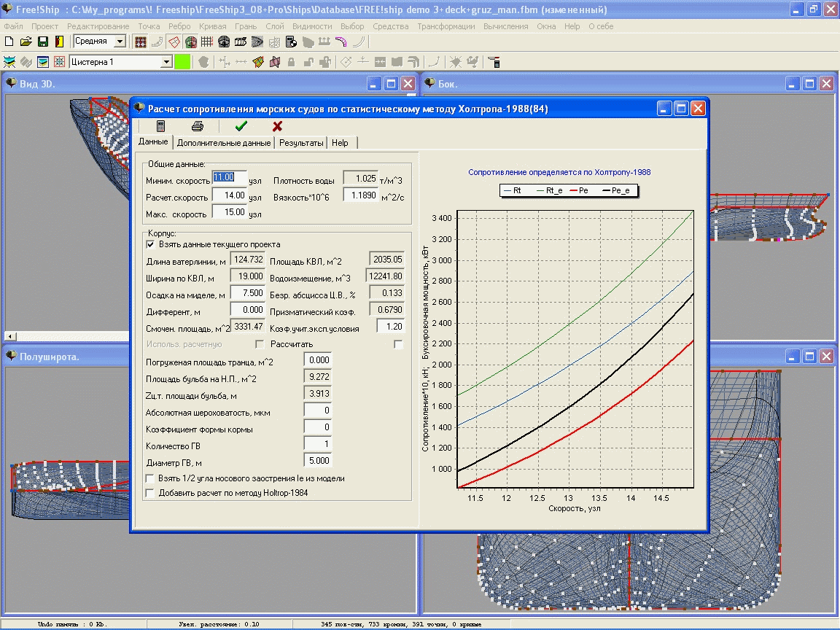
Task: Print the resistance calculation with the printer icon
Action: pos(197,126)
